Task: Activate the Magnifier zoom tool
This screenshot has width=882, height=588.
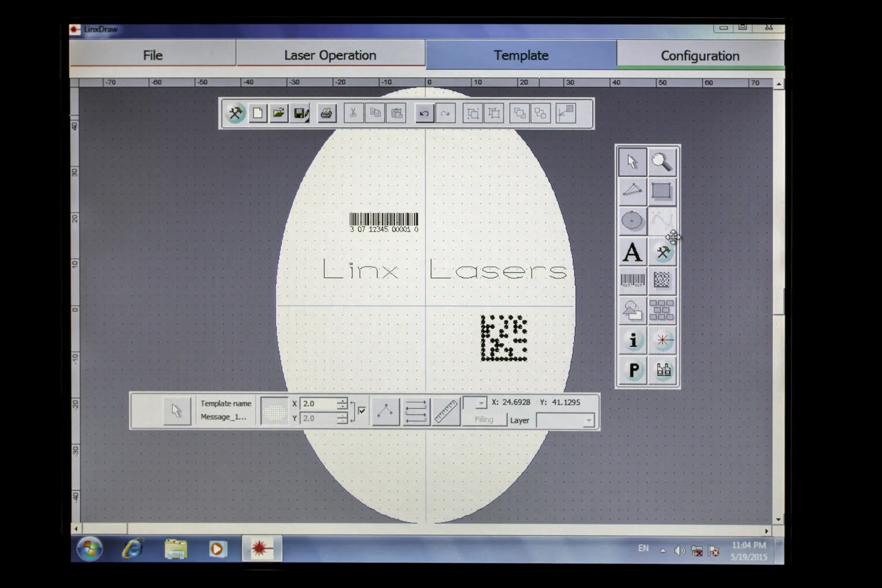Action: pyautogui.click(x=662, y=162)
